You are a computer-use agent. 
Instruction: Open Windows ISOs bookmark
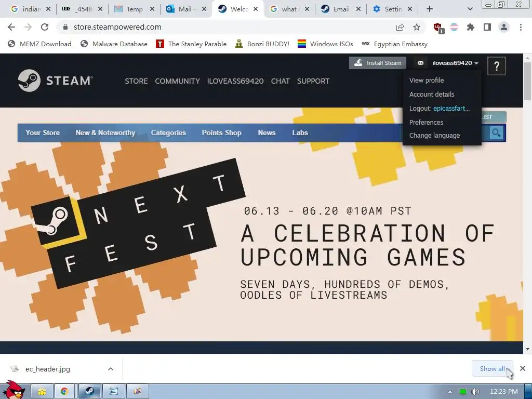(x=325, y=44)
